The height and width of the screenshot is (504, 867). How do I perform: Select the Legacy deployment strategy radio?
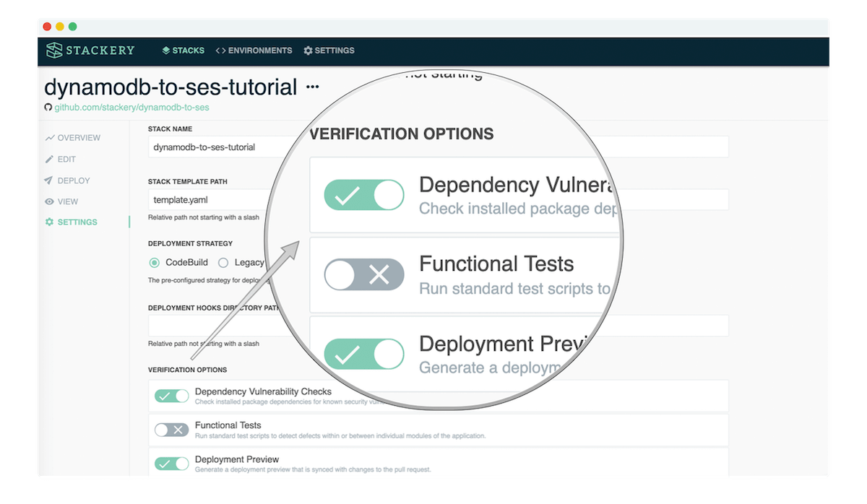click(223, 263)
